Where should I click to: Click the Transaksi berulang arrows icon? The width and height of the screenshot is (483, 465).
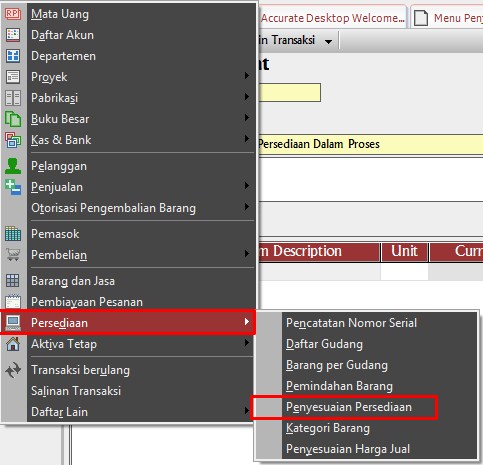[x=13, y=370]
